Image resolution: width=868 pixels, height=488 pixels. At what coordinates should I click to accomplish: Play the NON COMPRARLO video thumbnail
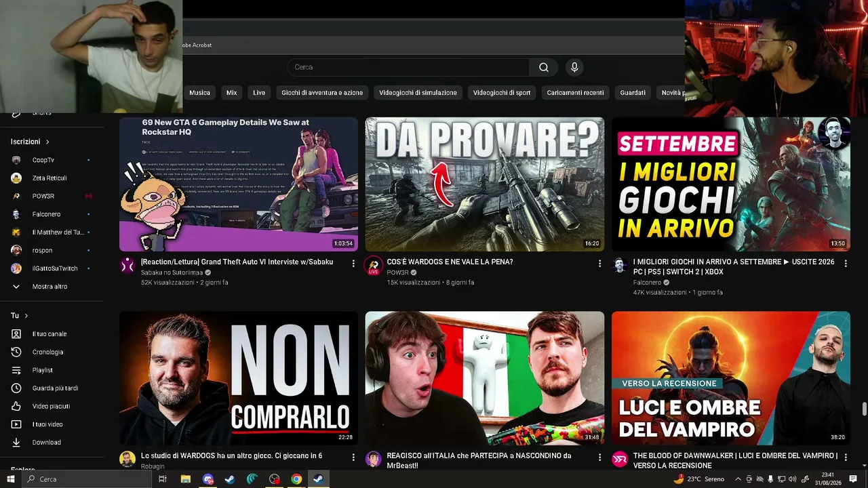[x=239, y=378]
